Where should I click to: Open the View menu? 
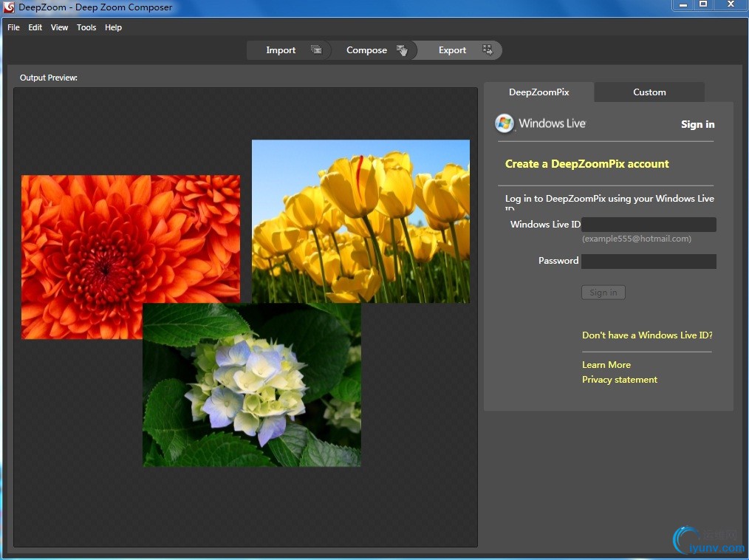tap(59, 27)
